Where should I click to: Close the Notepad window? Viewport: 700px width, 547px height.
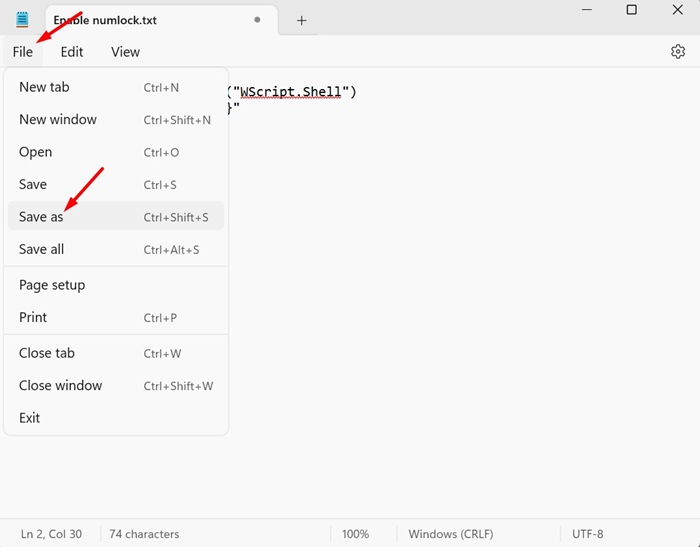(x=677, y=10)
